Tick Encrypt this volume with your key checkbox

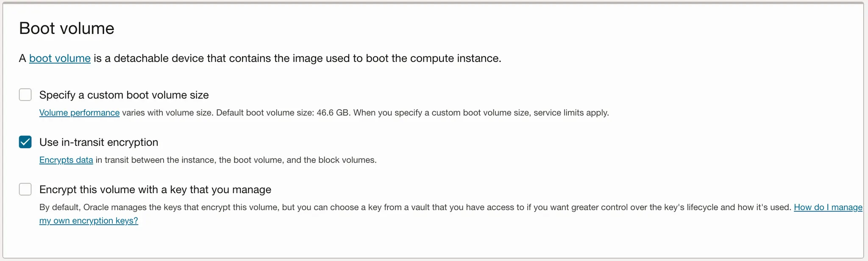25,189
